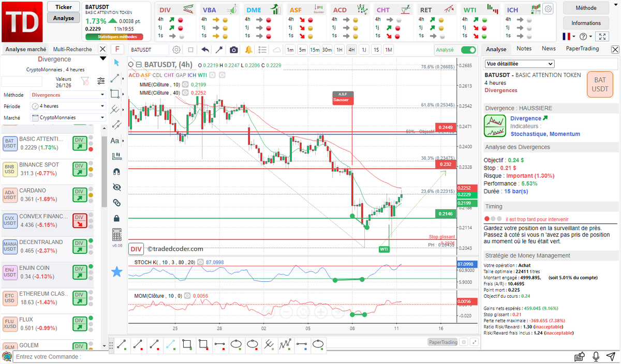621x364 pixels.
Task: Switch to the PaperTrading tab
Action: 582,49
